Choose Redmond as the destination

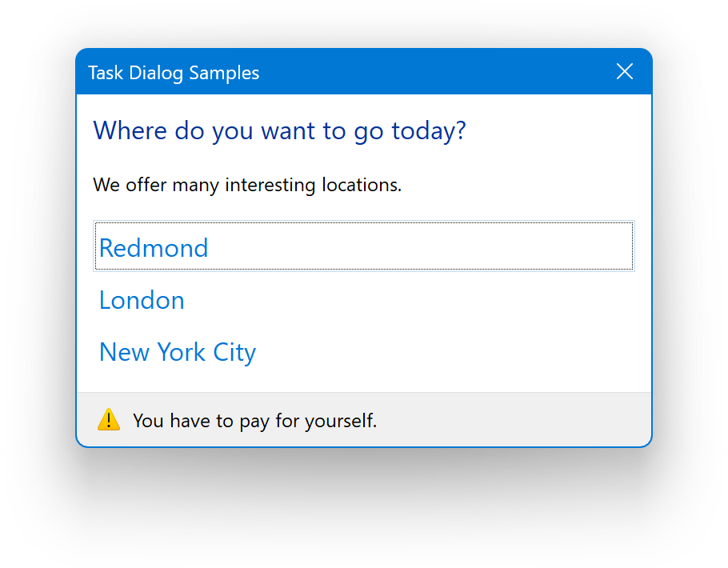(x=154, y=248)
